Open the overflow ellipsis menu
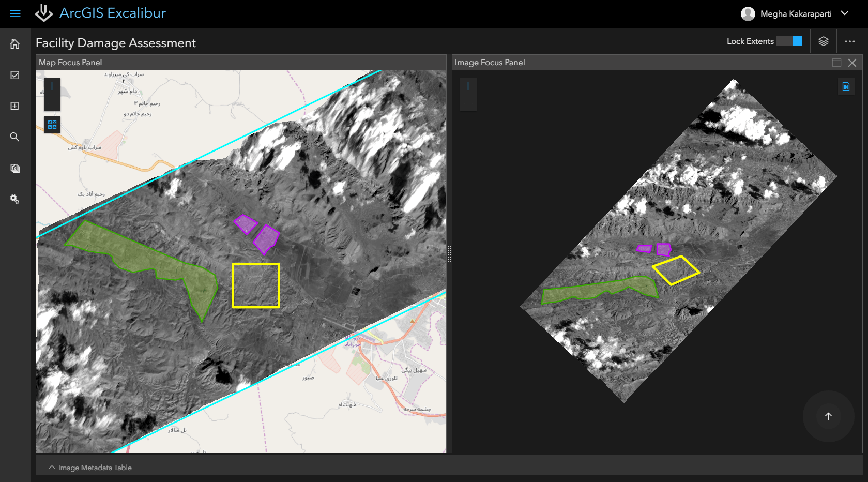The image size is (868, 482). pyautogui.click(x=850, y=41)
